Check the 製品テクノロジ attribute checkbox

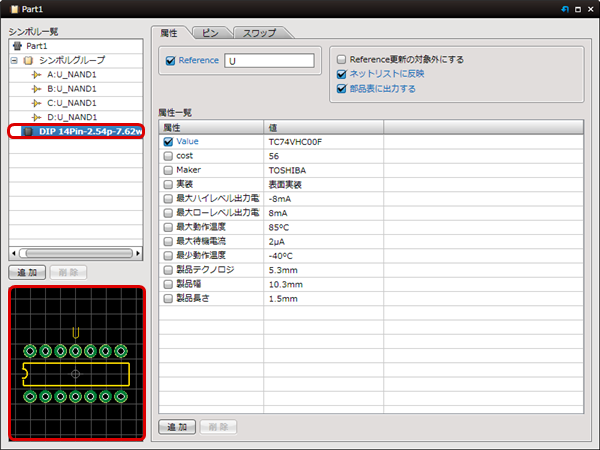click(x=168, y=270)
